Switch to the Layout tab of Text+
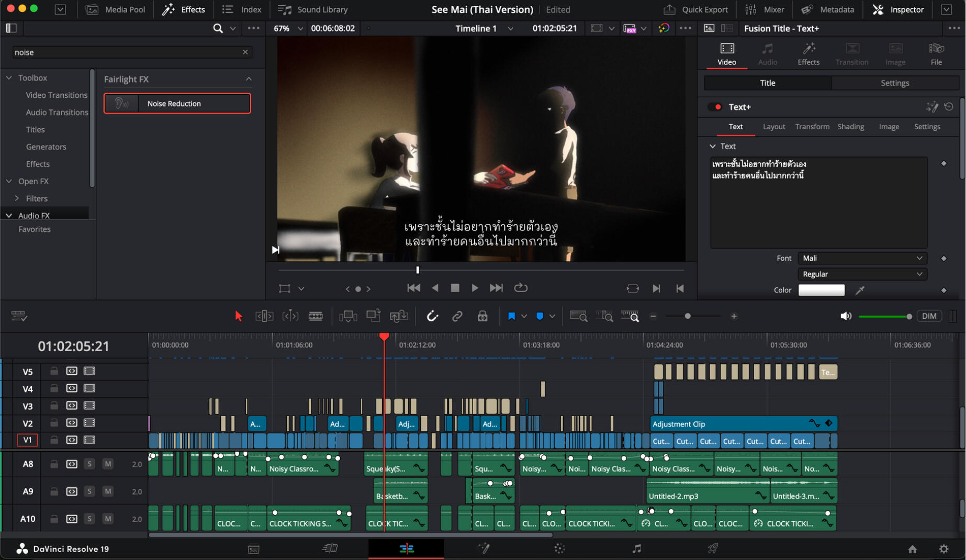966x560 pixels. pyautogui.click(x=773, y=127)
